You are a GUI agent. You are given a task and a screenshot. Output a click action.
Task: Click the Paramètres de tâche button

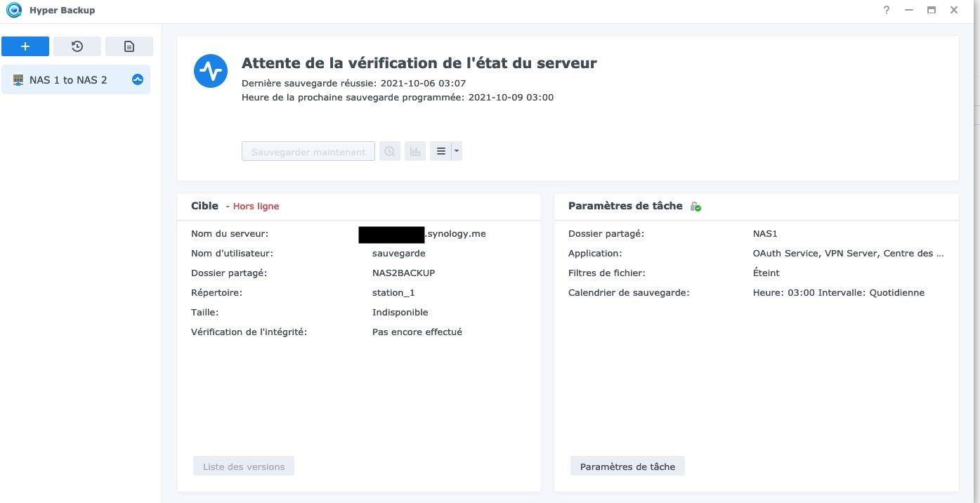click(x=627, y=466)
